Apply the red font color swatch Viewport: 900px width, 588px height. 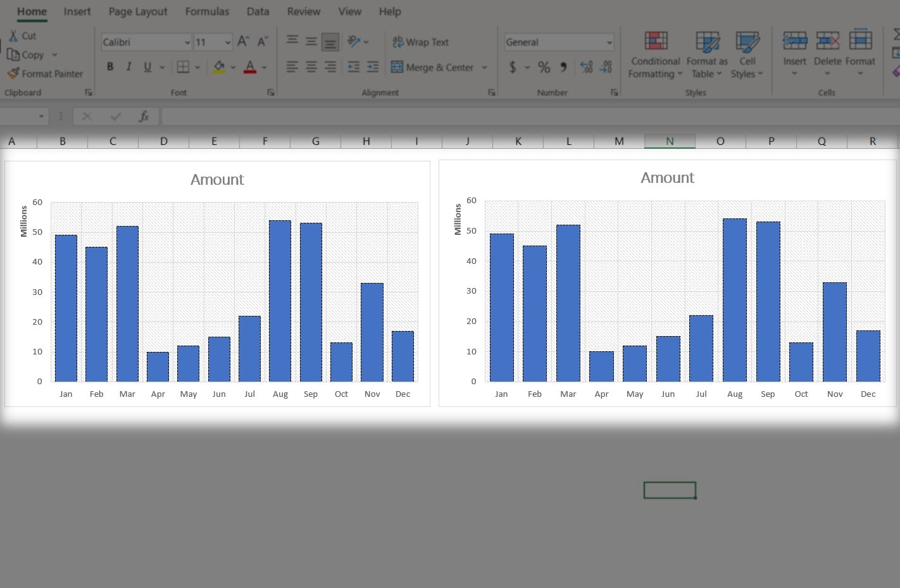(250, 67)
